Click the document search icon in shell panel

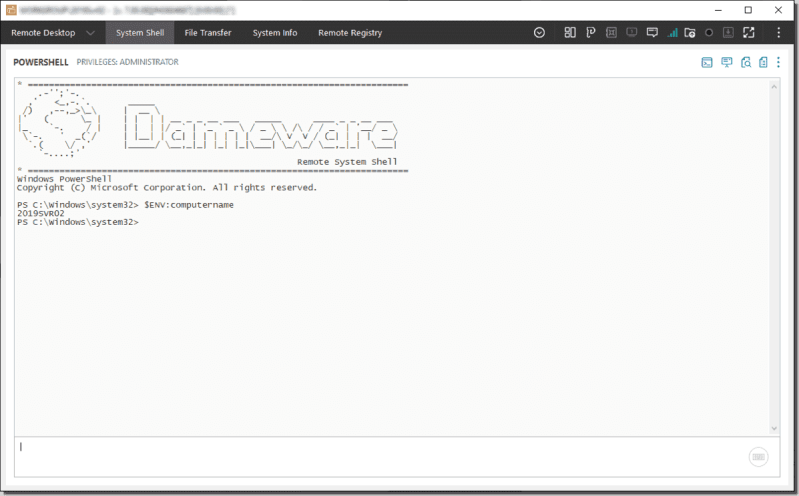tap(745, 62)
